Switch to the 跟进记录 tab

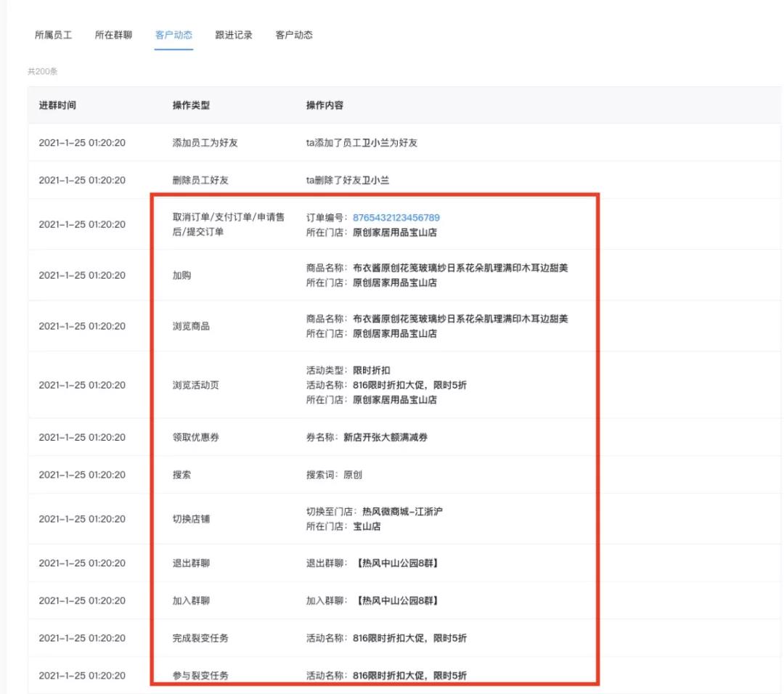coord(234,34)
